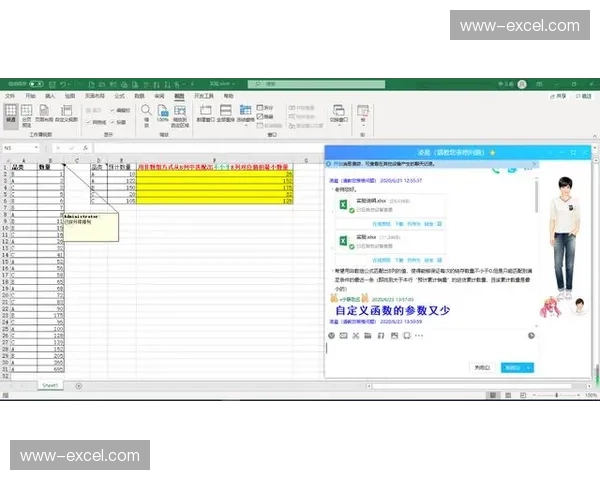600x480 pixels.
Task: Click the Hide (隐藏) window button
Action: 265,116
